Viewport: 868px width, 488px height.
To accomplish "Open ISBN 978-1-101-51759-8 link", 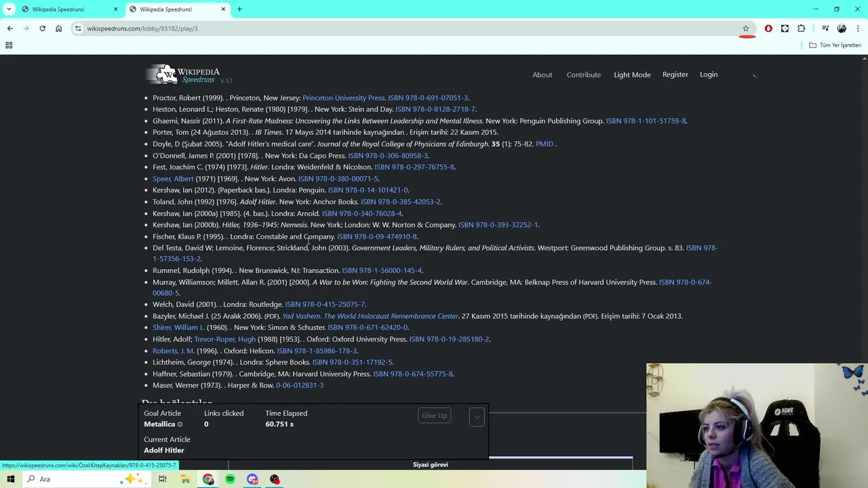I will pos(646,121).
